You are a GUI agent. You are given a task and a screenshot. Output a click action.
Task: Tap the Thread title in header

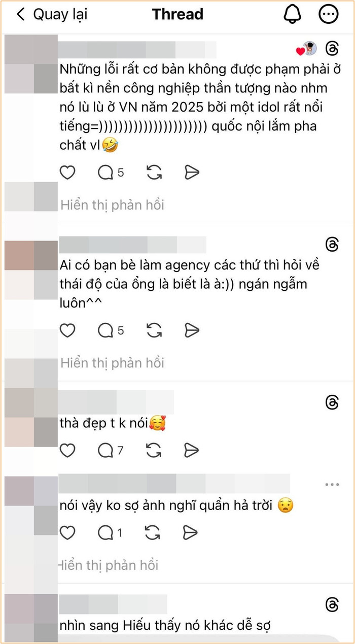(177, 14)
